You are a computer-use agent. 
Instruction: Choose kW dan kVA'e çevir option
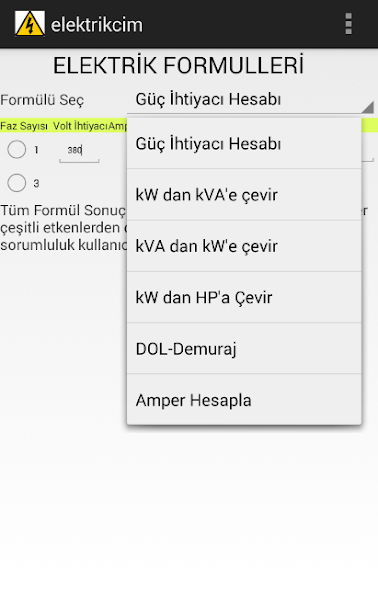(244, 195)
